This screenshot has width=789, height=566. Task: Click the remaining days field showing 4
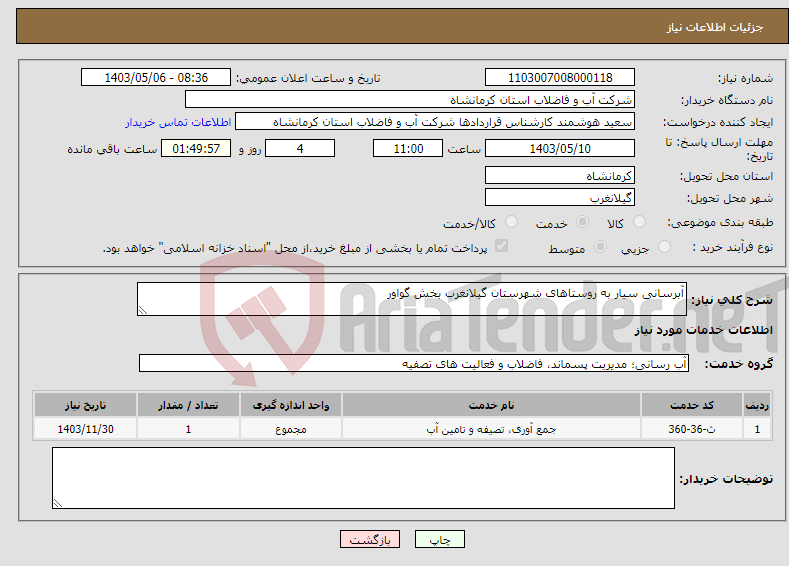pyautogui.click(x=300, y=148)
